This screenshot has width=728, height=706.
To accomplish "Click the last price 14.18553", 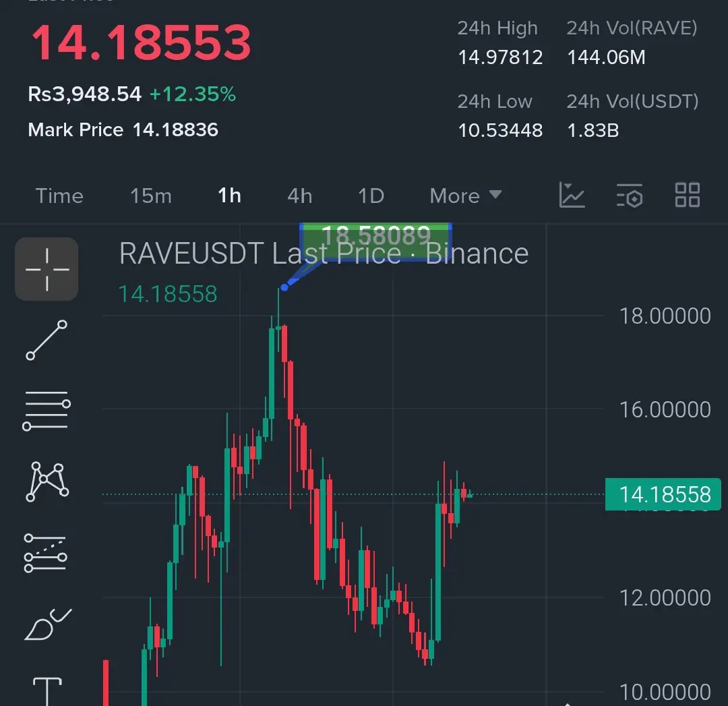I will click(141, 43).
